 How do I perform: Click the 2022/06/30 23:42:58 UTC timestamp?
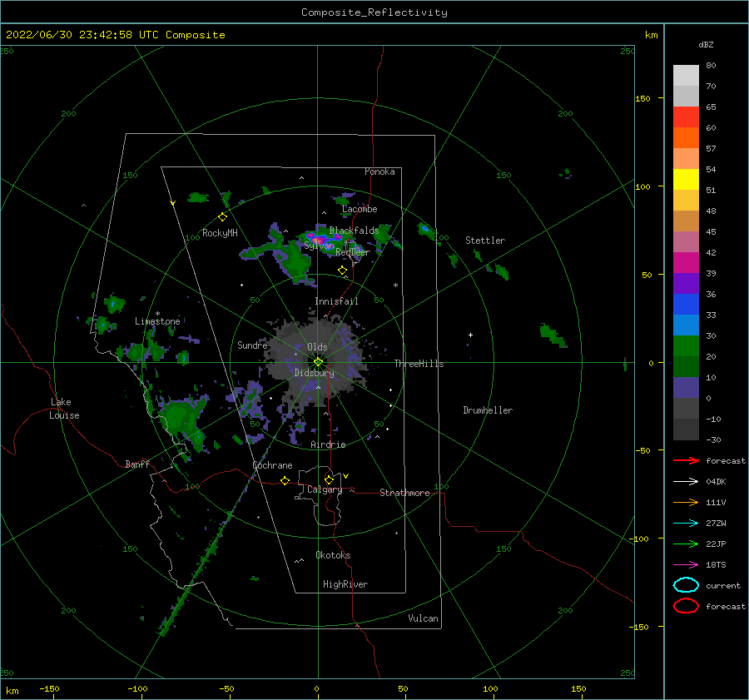pos(84,35)
